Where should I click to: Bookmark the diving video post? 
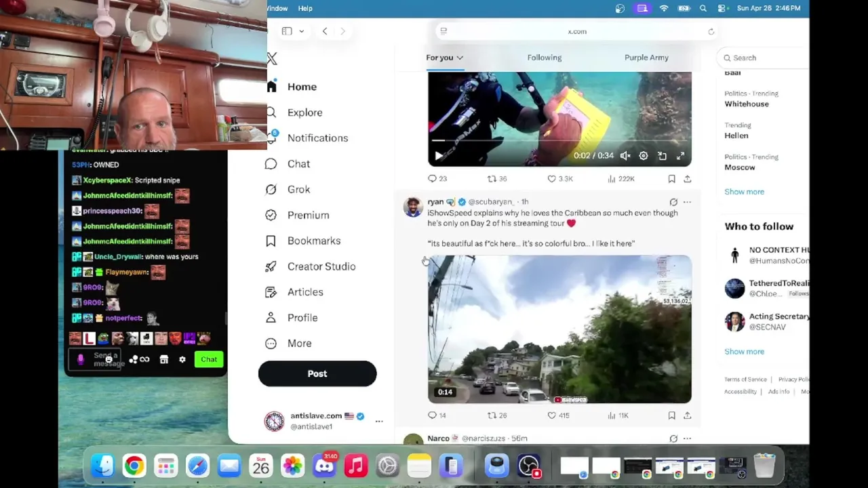[x=671, y=179]
